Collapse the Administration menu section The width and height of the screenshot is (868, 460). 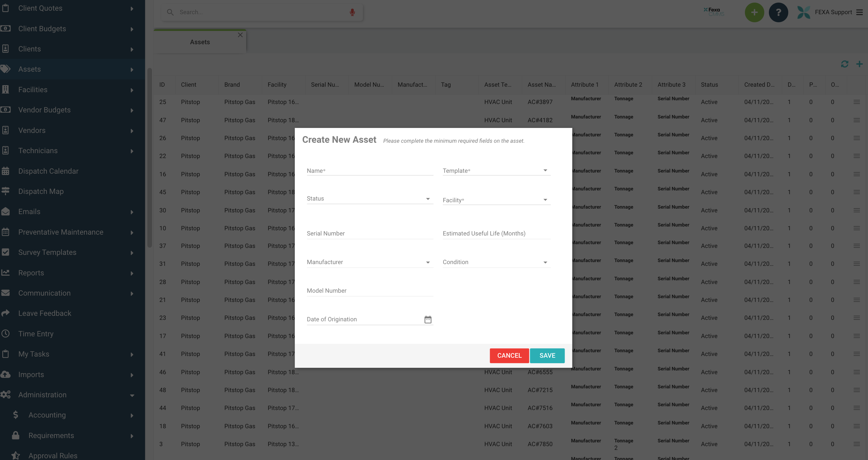point(132,395)
